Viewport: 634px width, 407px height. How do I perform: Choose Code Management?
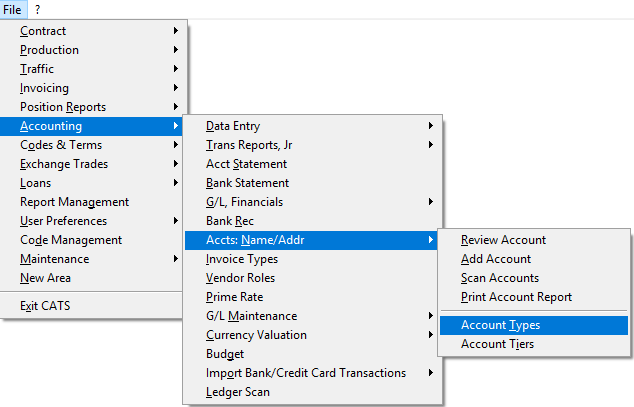pos(93,240)
